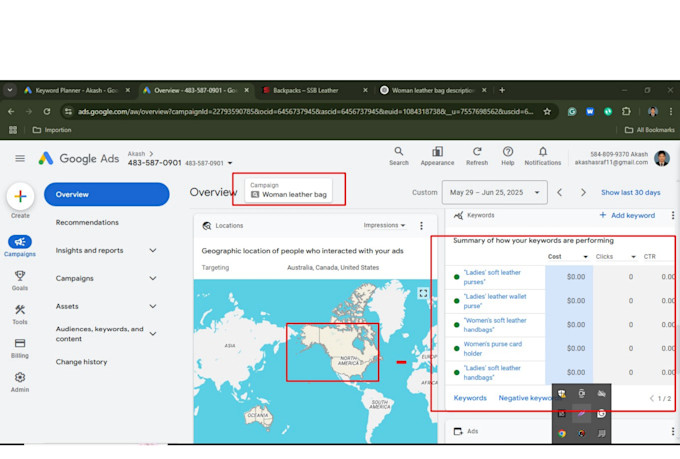680x459 pixels.
Task: Click Add keyword
Action: 627,215
